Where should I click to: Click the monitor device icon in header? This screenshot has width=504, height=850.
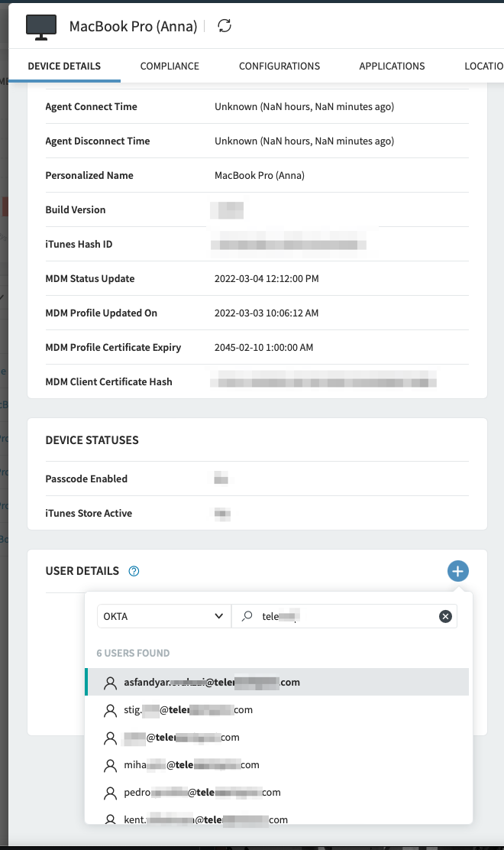41,26
